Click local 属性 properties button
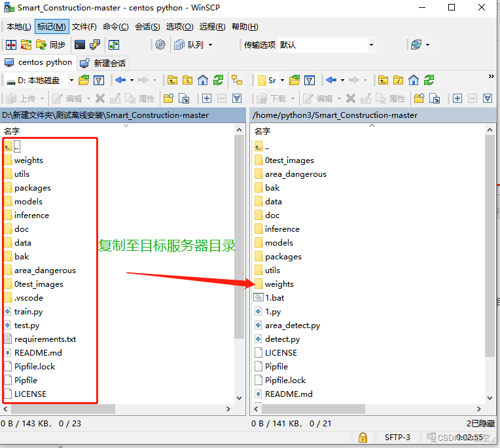Screen dimensions: 500x448 [139, 99]
